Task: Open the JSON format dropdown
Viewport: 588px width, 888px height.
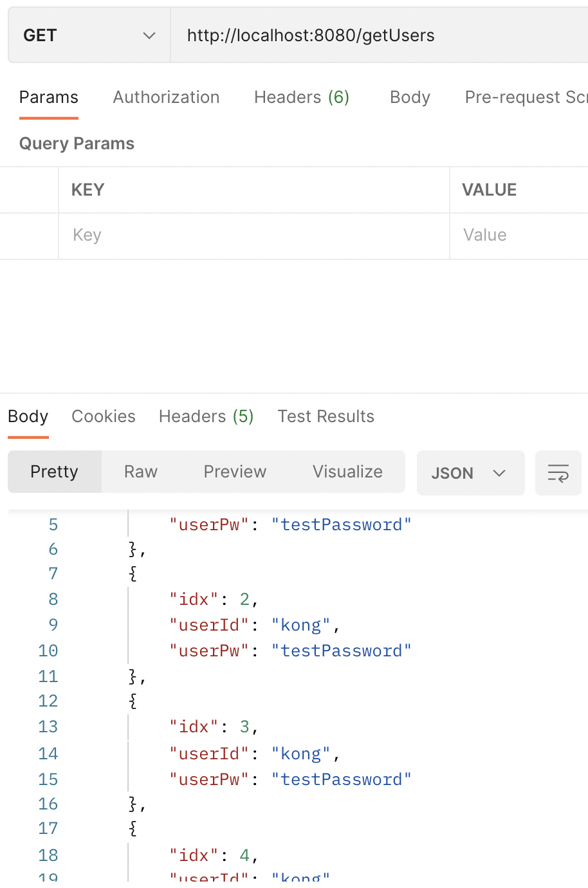Action: (470, 473)
